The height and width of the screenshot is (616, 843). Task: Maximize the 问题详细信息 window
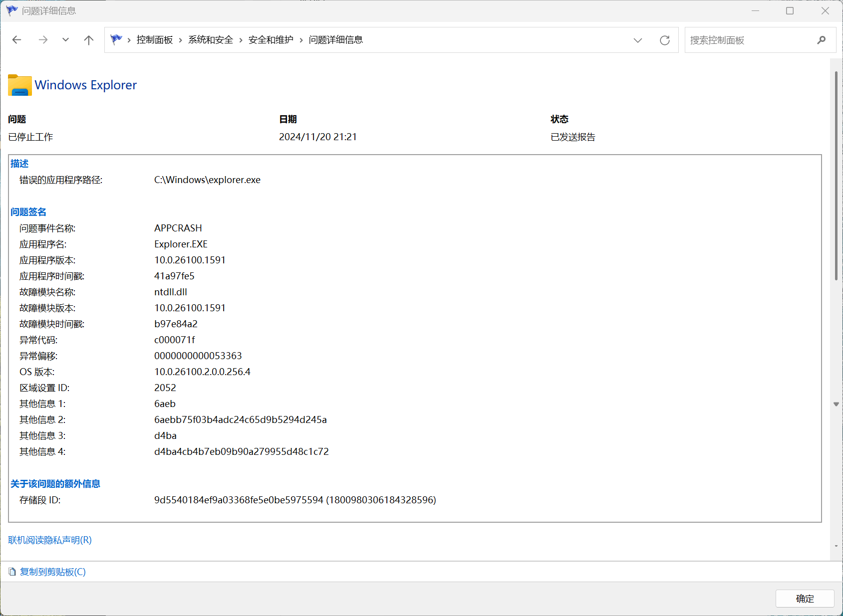(x=790, y=11)
